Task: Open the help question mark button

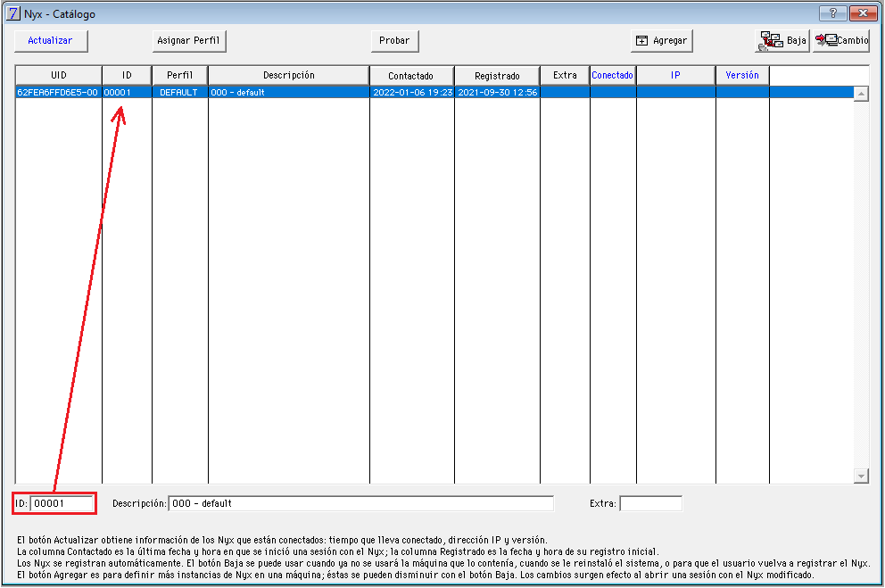Action: point(833,12)
